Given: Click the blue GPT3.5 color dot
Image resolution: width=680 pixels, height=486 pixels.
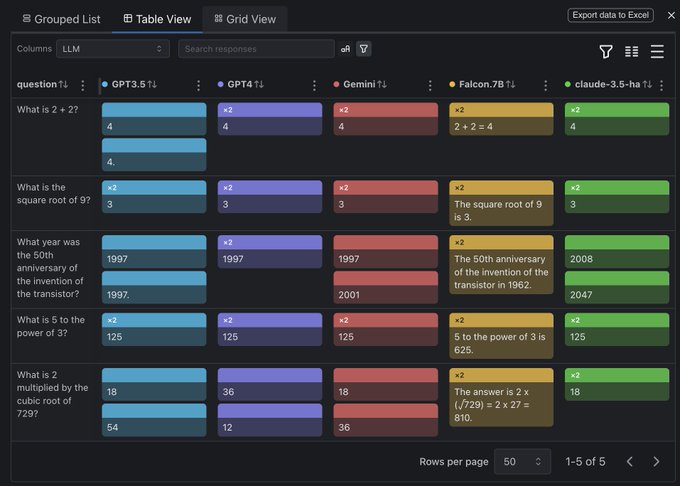Looking at the screenshot, I should click(105, 84).
